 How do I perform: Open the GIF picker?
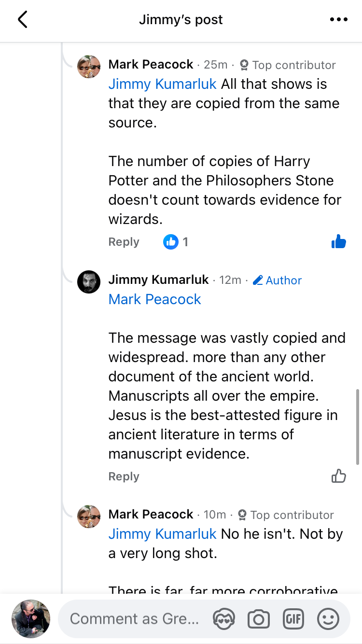(293, 619)
